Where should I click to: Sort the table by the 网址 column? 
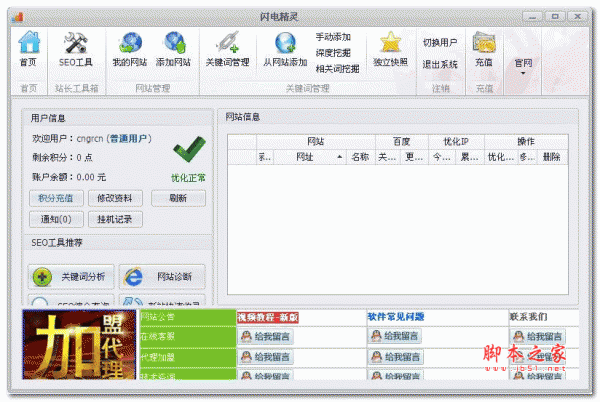(309, 157)
